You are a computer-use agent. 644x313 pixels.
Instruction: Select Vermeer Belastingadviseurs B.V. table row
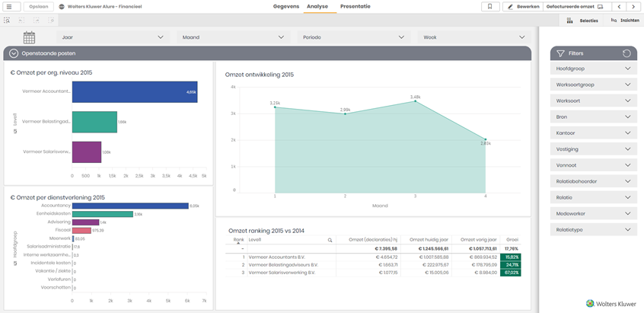[x=373, y=265]
